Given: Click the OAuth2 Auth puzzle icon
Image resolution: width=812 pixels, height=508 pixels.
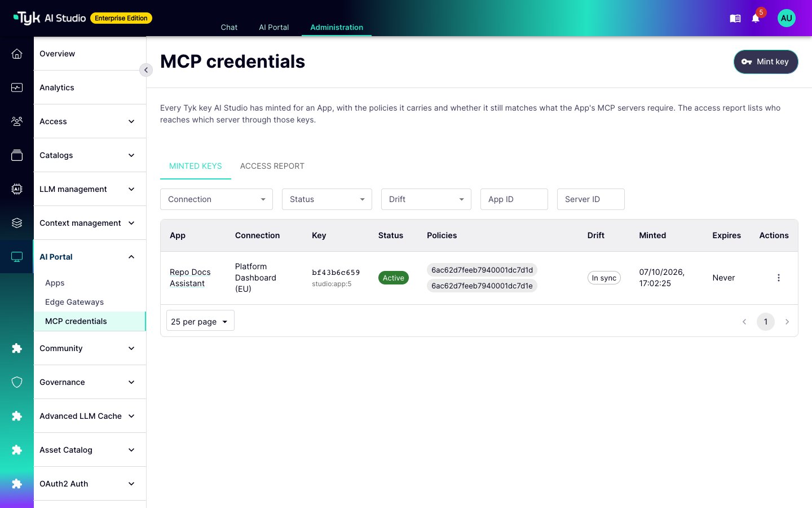Looking at the screenshot, I should pyautogui.click(x=17, y=484).
